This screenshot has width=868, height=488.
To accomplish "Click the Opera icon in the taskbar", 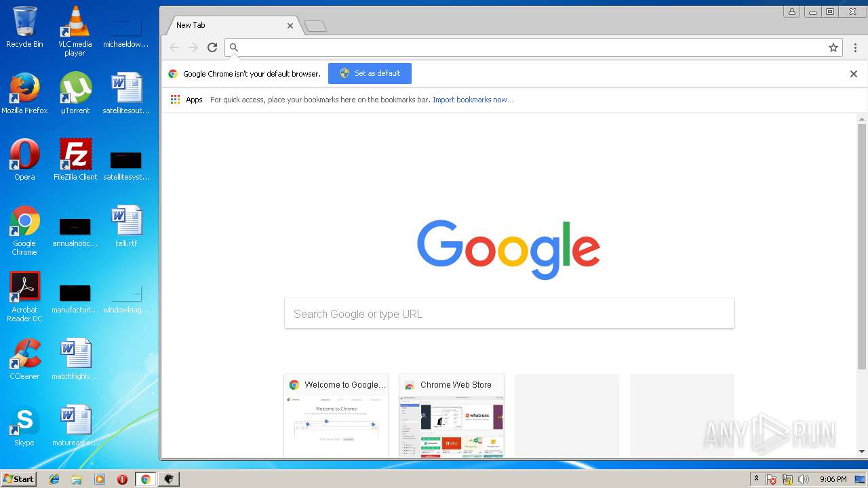I will coord(122,479).
